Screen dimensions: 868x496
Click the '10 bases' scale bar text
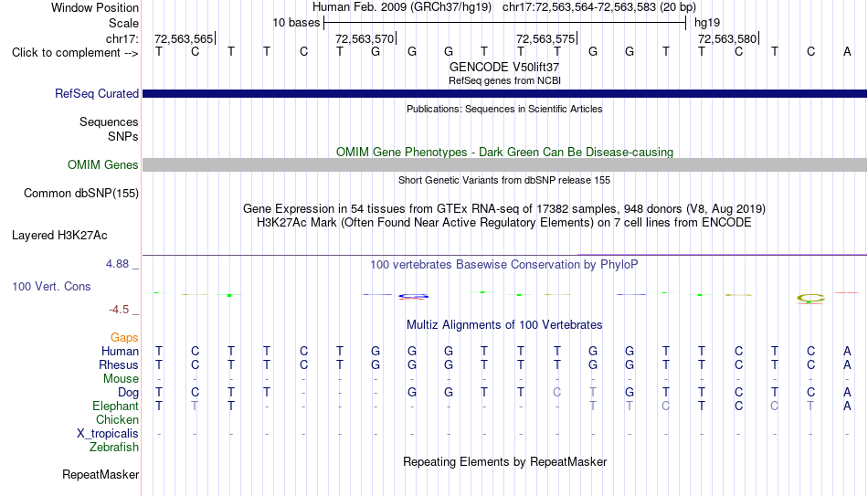[296, 23]
